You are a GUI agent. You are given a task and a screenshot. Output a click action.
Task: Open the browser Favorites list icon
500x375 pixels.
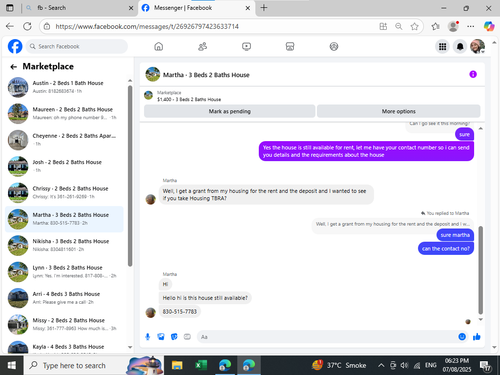coord(435,26)
